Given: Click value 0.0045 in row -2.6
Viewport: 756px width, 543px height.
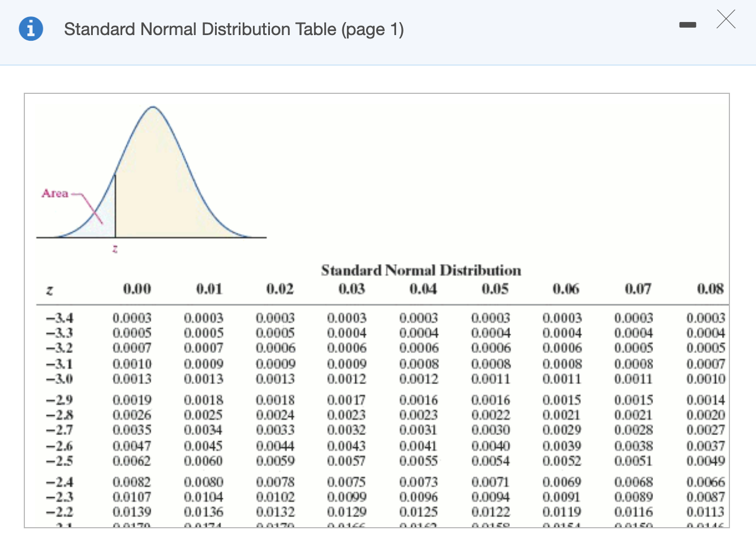Looking at the screenshot, I should click(204, 446).
